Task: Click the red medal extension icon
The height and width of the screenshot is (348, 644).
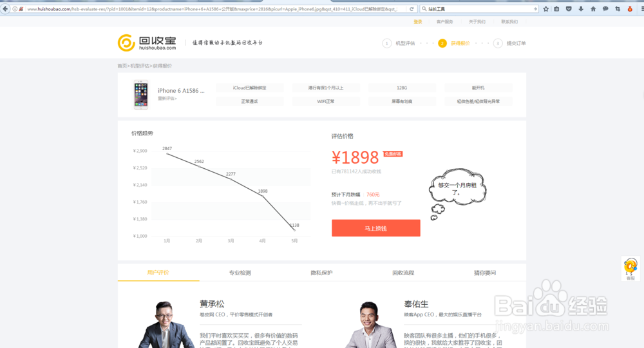Action: click(630, 8)
